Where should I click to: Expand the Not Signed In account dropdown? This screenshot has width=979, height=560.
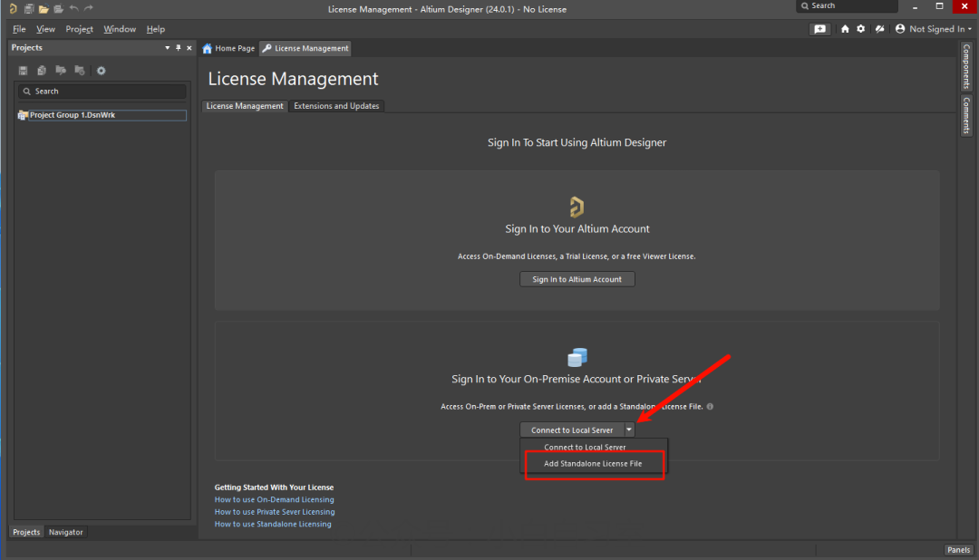pos(970,29)
